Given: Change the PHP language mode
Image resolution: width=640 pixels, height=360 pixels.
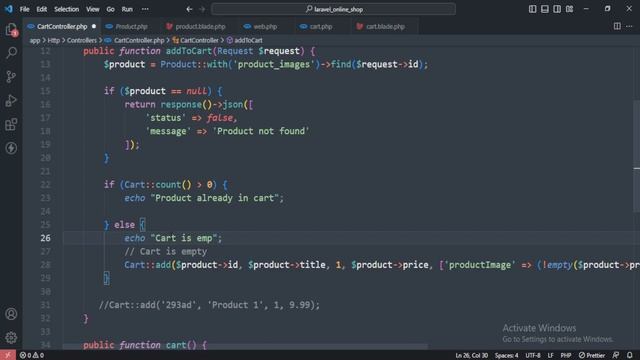Looking at the screenshot, I should pyautogui.click(x=566, y=355).
